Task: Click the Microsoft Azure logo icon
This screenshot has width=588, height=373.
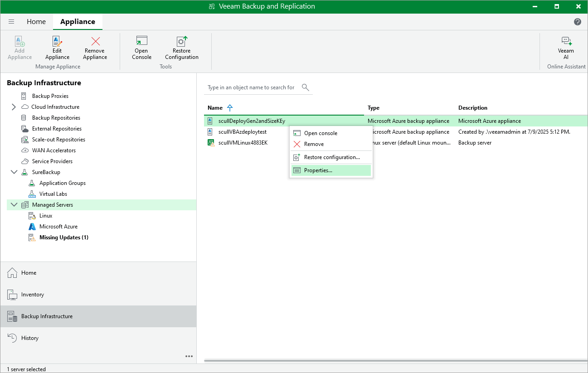Action: [x=32, y=227]
